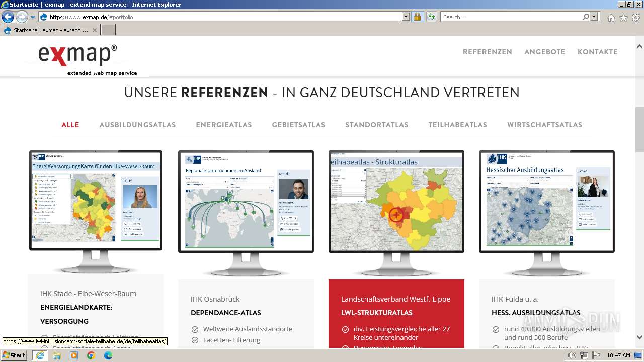Launch Edge from the taskbar
Screen dimensions: 644x362
coord(108,355)
